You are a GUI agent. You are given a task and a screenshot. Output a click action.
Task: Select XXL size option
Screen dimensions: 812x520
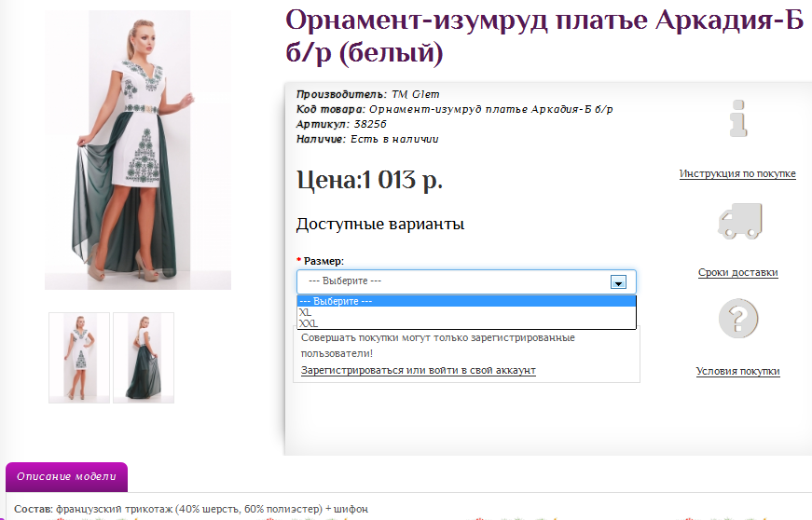click(466, 323)
